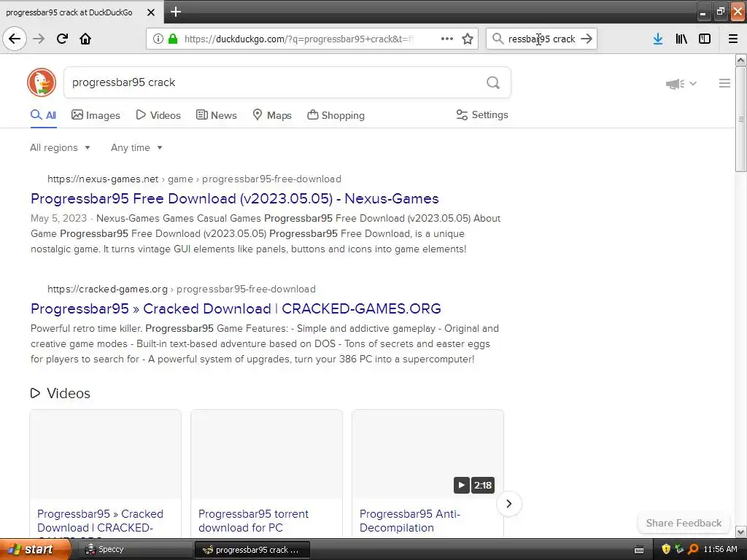Open Progressbar95 torrent download video title
747x560 pixels.
click(x=253, y=521)
